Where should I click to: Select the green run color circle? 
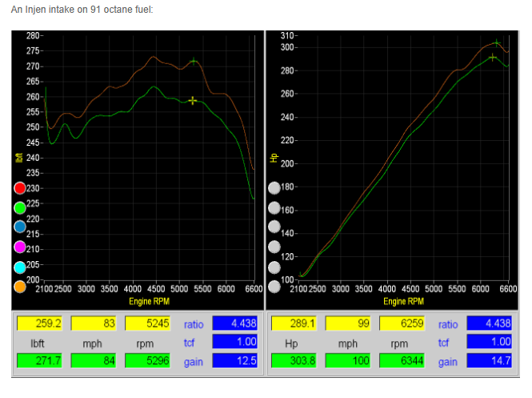20,207
